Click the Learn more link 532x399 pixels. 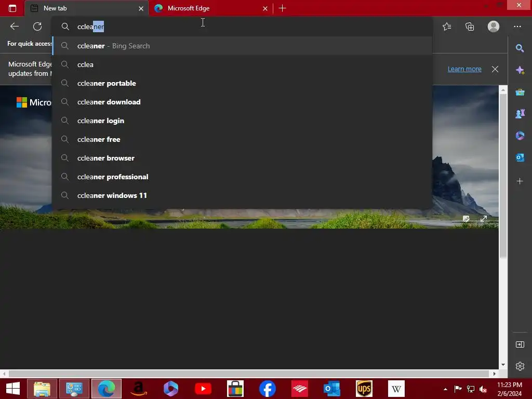click(464, 69)
